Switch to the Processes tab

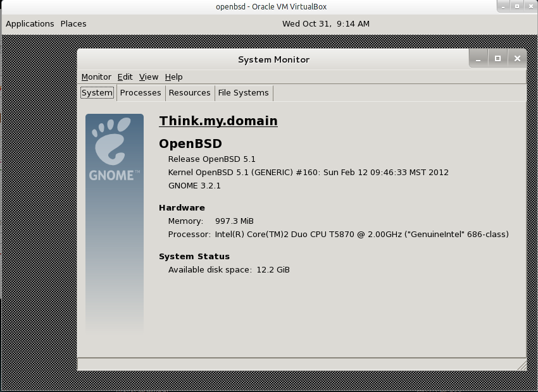tap(141, 93)
